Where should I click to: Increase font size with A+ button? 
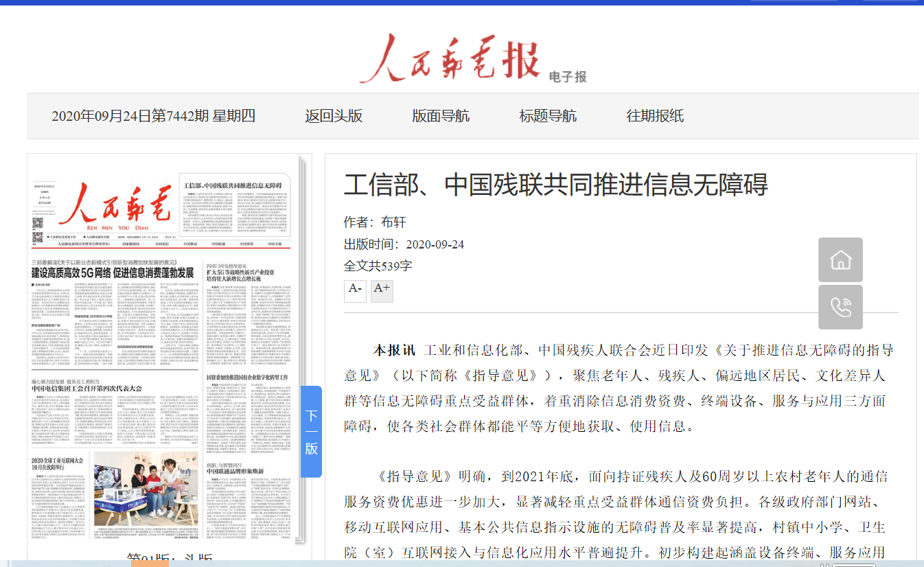coord(382,289)
